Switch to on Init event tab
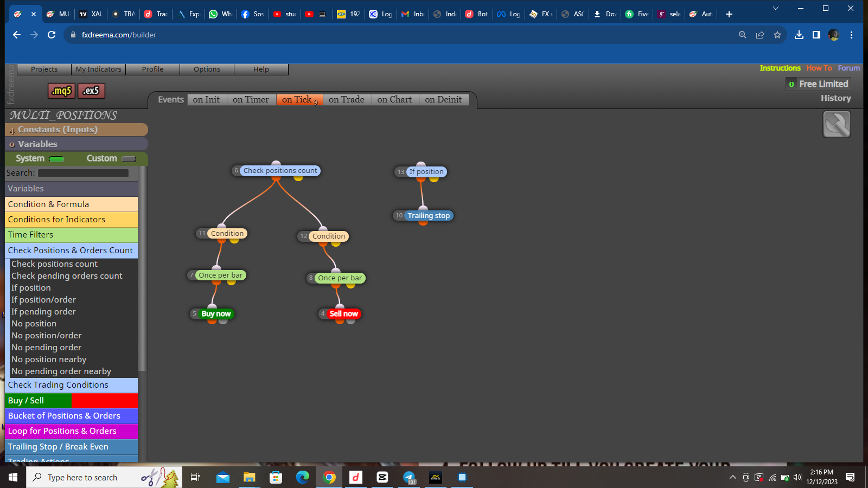The width and height of the screenshot is (868, 488). (206, 100)
